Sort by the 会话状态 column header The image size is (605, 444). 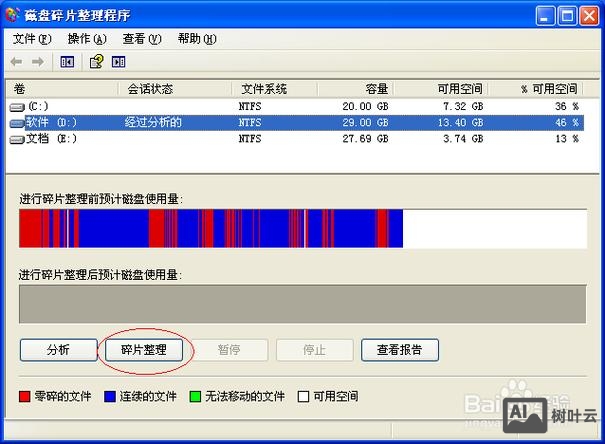point(174,89)
